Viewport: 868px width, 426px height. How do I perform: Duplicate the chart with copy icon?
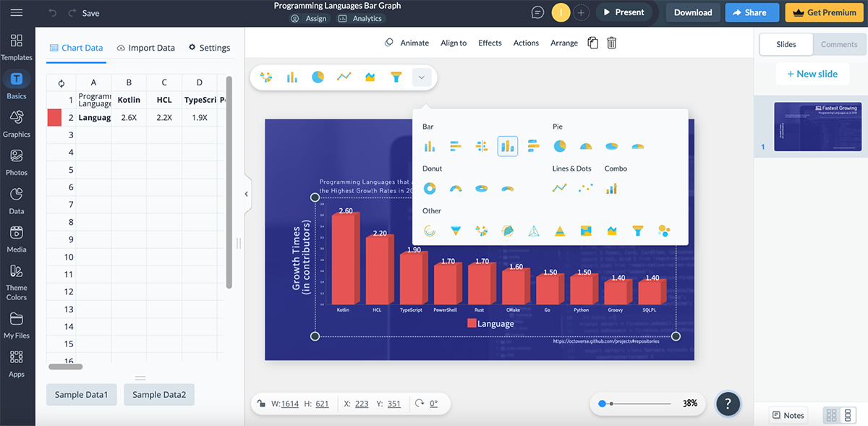tap(592, 43)
